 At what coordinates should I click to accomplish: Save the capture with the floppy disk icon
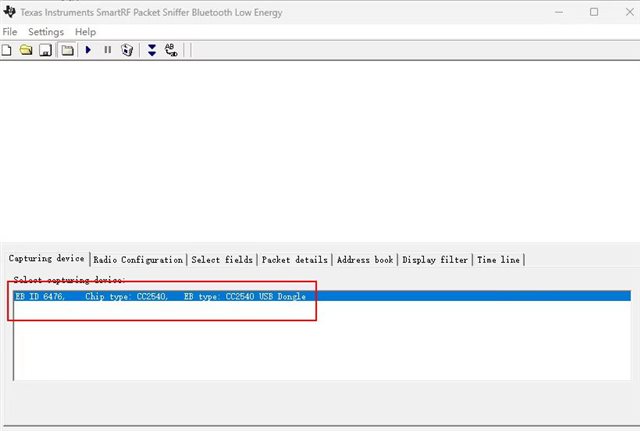click(x=45, y=50)
